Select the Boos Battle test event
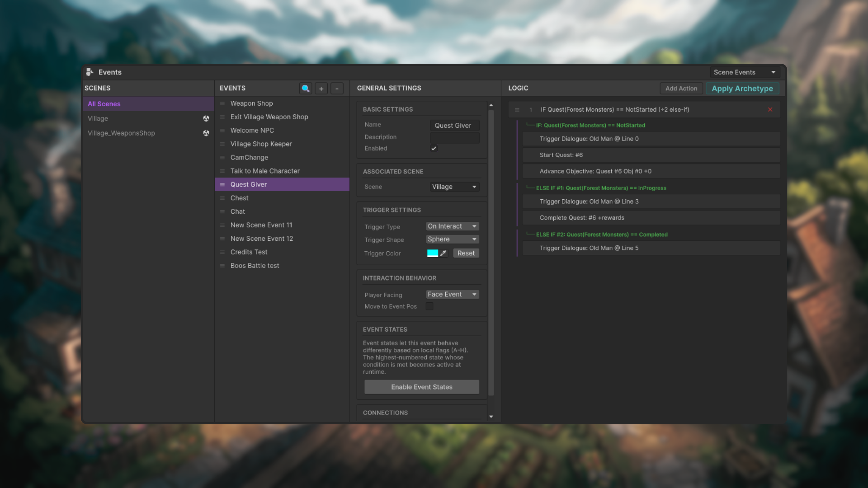 pyautogui.click(x=282, y=266)
